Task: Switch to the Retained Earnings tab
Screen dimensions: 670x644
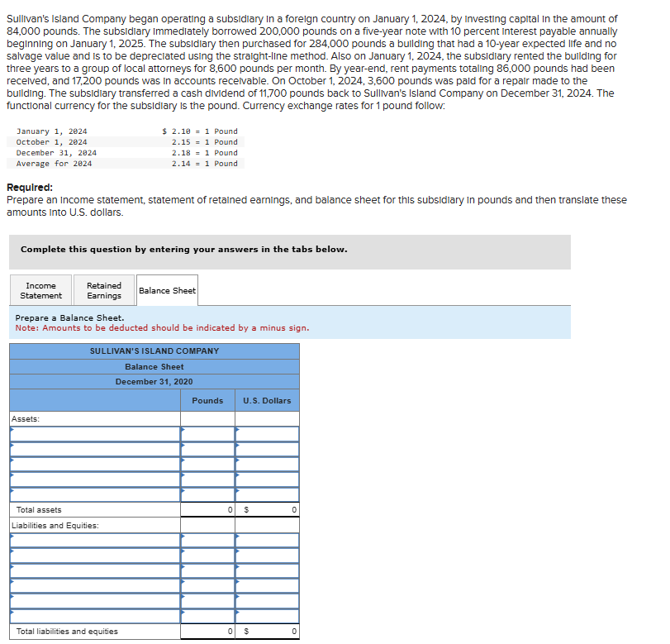Action: coord(103,289)
